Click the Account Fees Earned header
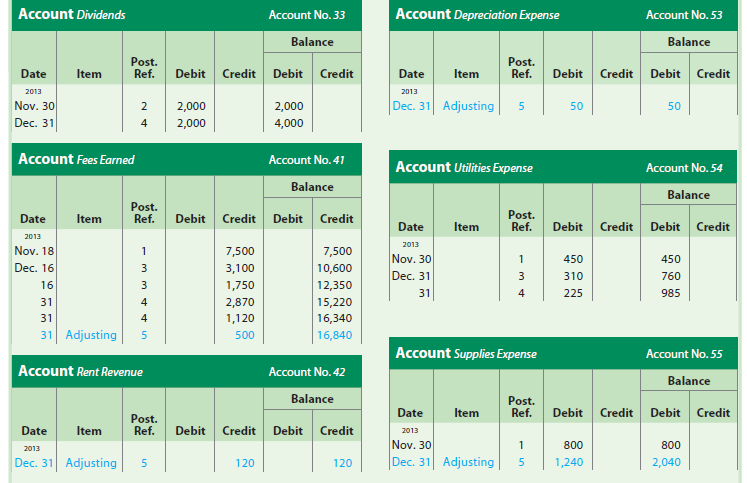This screenshot has height=483, width=747. coord(76,159)
